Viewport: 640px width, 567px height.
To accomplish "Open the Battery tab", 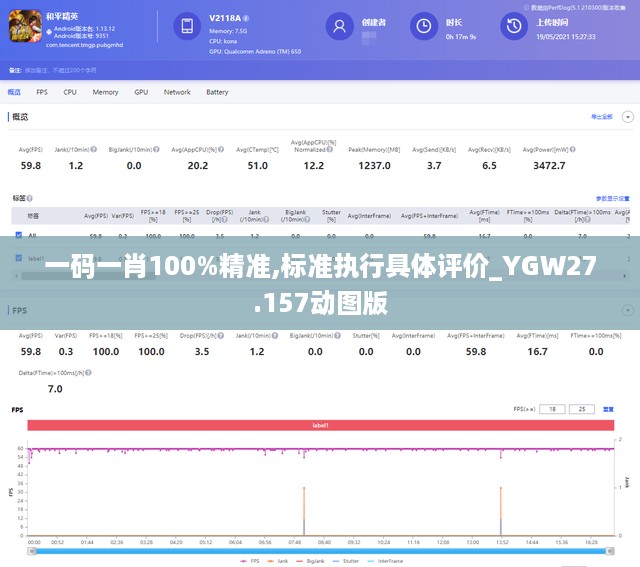I will pos(217,92).
